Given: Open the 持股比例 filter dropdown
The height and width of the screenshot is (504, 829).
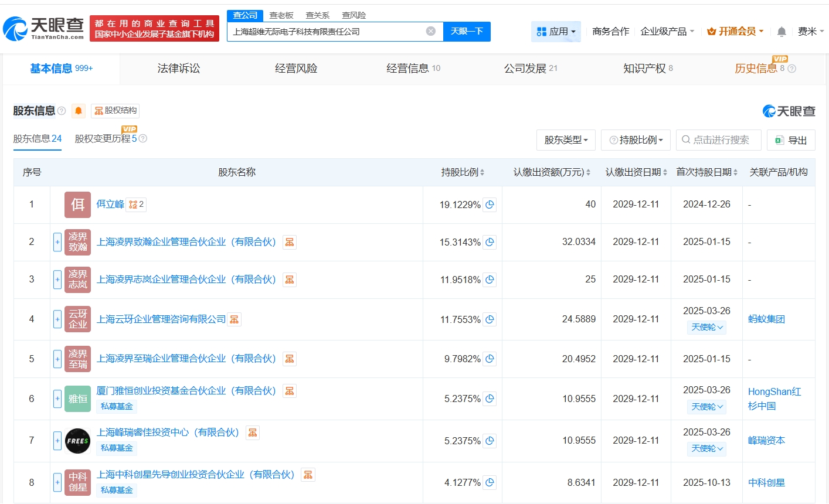Looking at the screenshot, I should (636, 140).
